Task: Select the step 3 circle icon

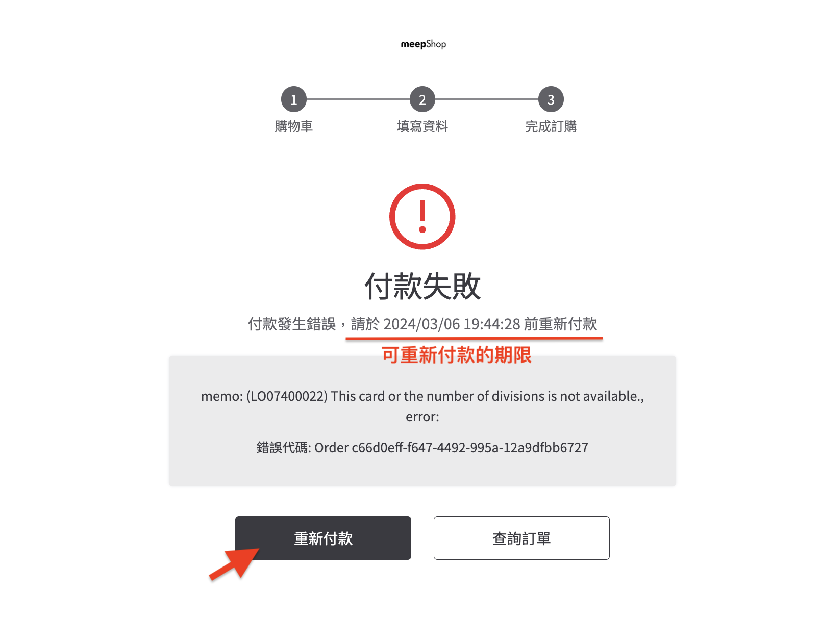Action: click(x=551, y=99)
